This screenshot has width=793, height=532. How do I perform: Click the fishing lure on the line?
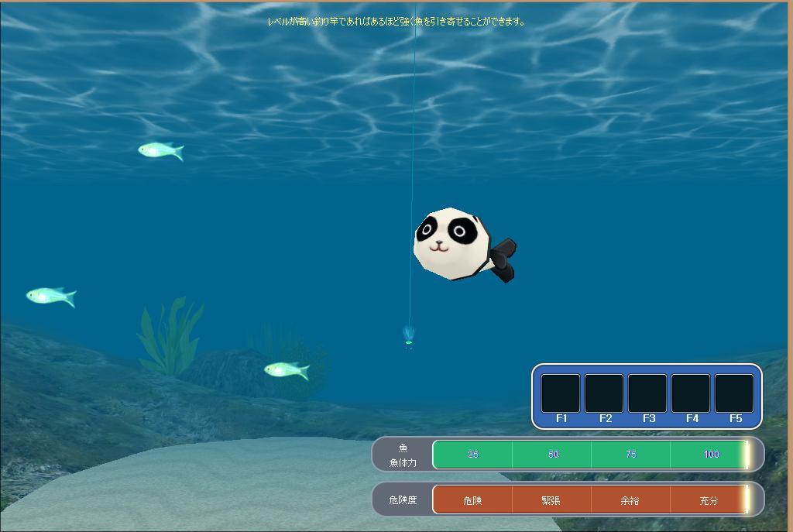tap(409, 337)
